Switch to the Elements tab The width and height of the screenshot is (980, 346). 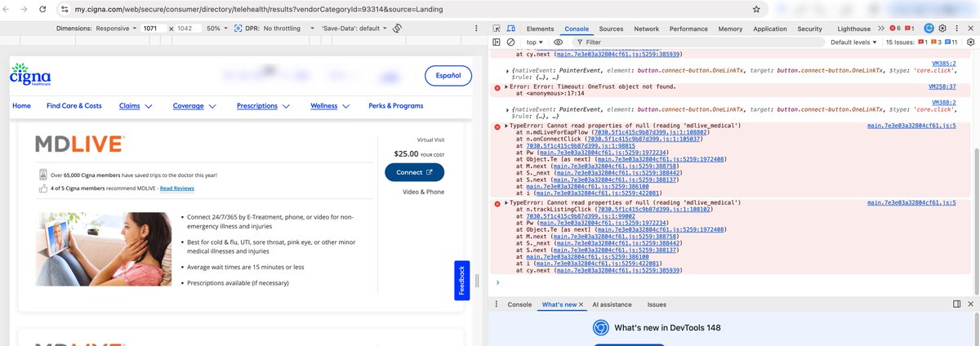coord(540,29)
